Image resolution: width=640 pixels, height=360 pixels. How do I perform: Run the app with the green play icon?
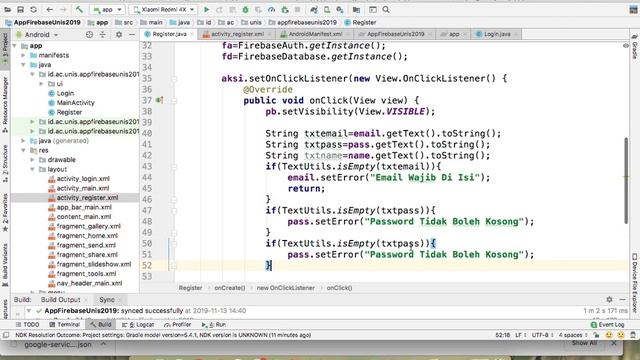207,9
